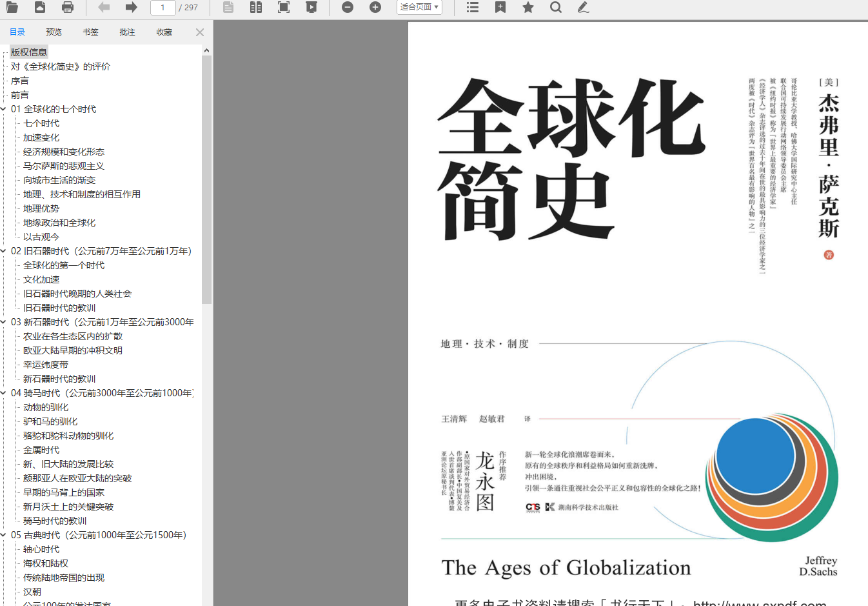Jump to 向城市生活的渐变 section
Viewport: 868px width, 606px height.
[59, 180]
